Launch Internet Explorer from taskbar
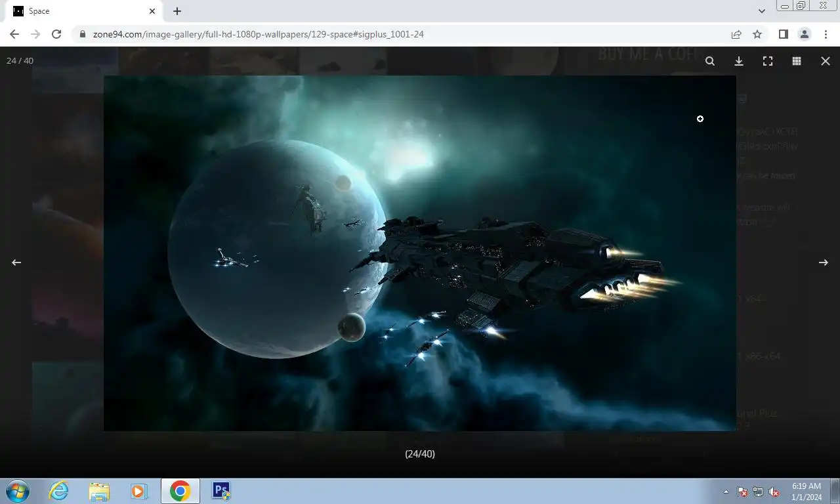This screenshot has height=504, width=840. pos(59,491)
